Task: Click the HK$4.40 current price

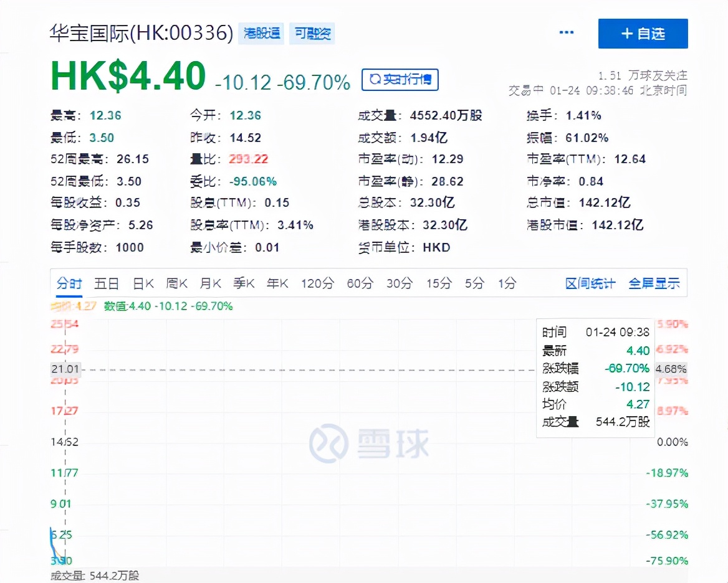Action: [128, 75]
